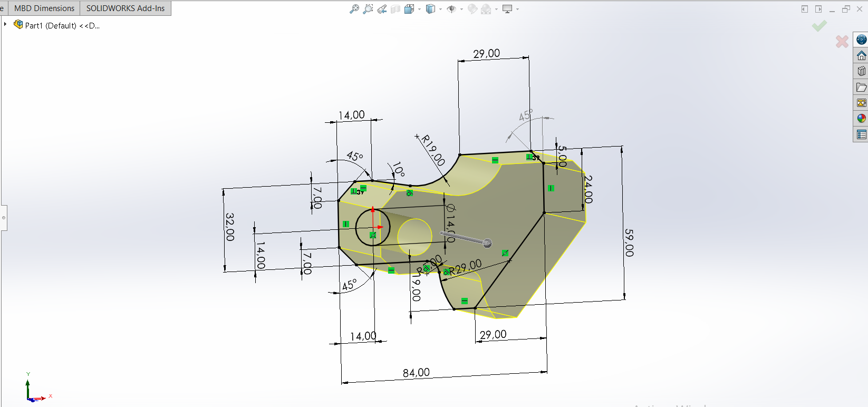Open the 3DEXPERIENCE compass pane
The height and width of the screenshot is (407, 868).
click(861, 40)
